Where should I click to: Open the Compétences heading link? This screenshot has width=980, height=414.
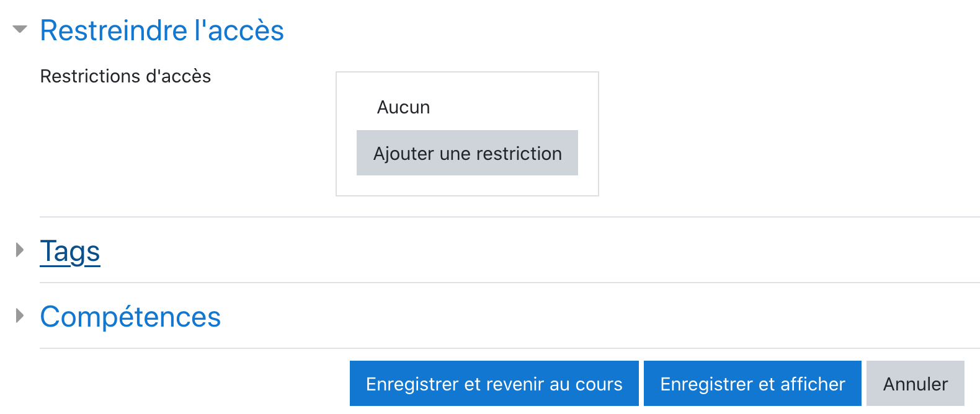[x=130, y=317]
